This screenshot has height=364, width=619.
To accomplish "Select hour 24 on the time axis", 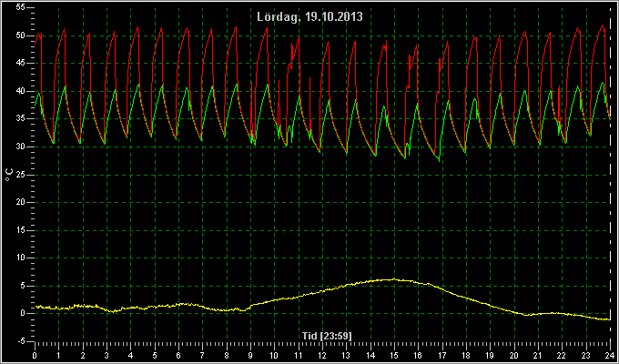I will pyautogui.click(x=610, y=355).
